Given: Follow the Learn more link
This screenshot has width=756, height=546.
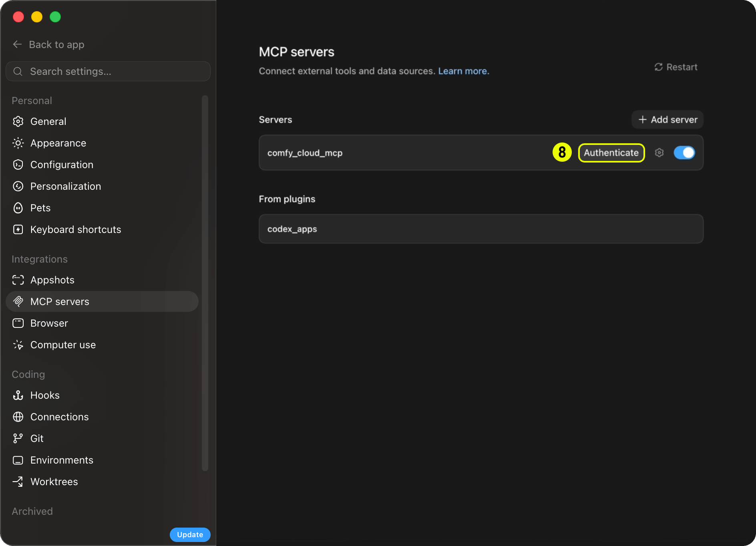Looking at the screenshot, I should tap(463, 71).
